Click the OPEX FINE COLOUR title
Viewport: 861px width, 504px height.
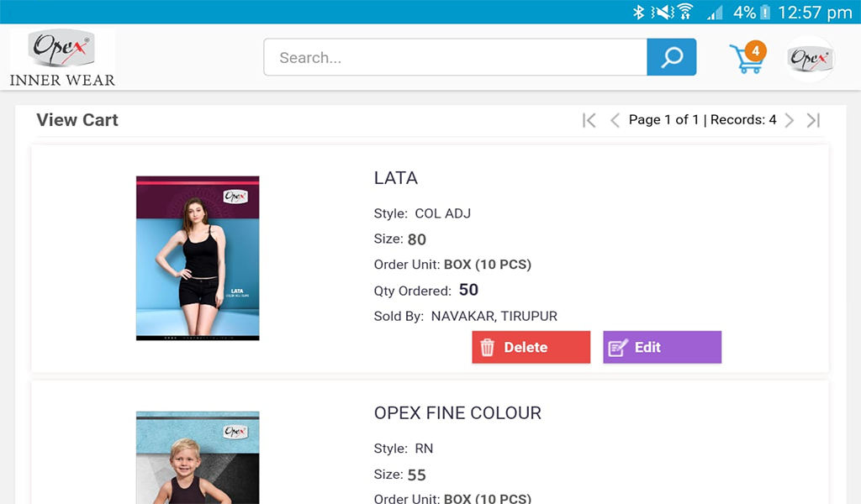pos(457,413)
